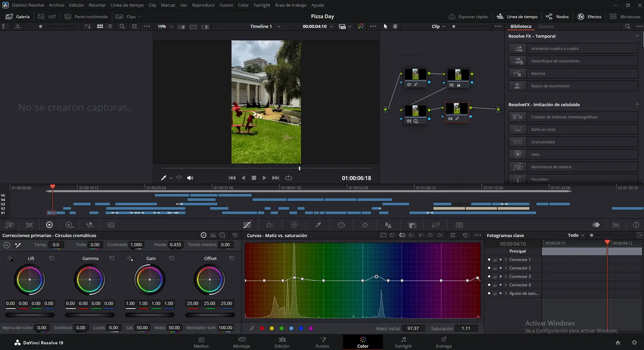This screenshot has width=644, height=350.
Task: Expand the Curves panel to full size
Action: tap(453, 235)
